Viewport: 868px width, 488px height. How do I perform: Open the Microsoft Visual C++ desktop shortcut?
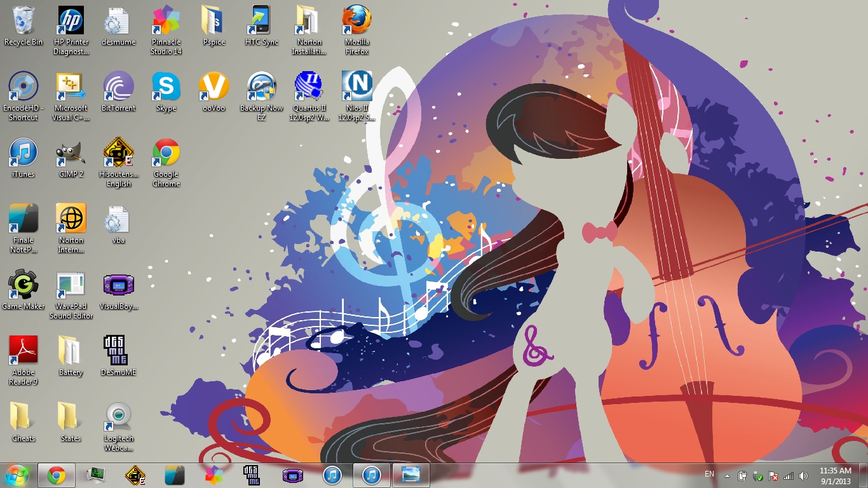[71, 96]
